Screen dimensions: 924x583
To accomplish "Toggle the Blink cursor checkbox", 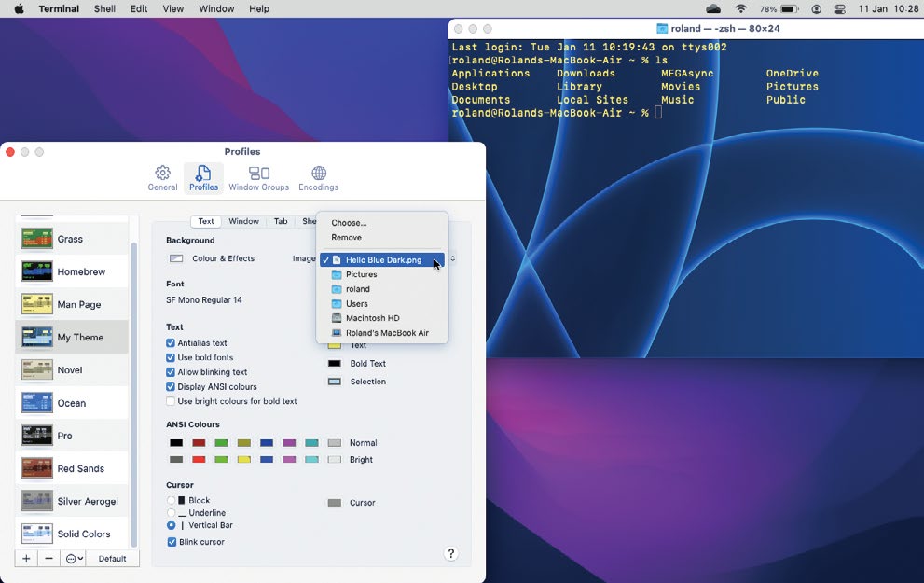I will click(172, 542).
